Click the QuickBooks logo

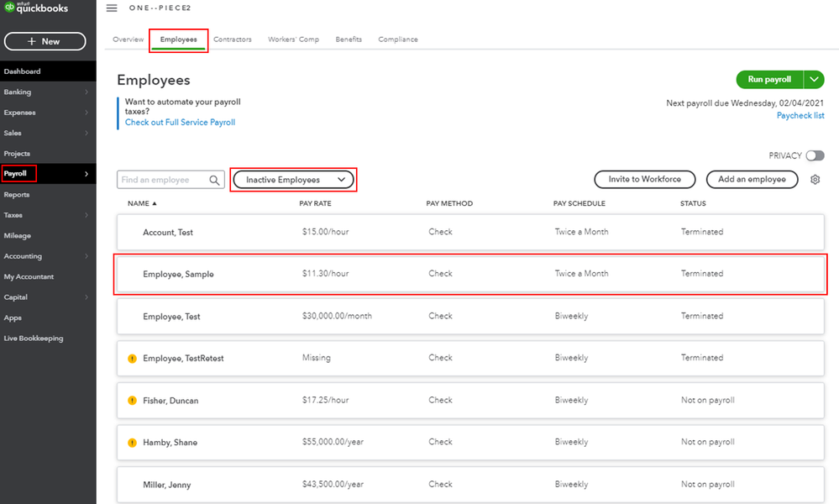point(35,9)
